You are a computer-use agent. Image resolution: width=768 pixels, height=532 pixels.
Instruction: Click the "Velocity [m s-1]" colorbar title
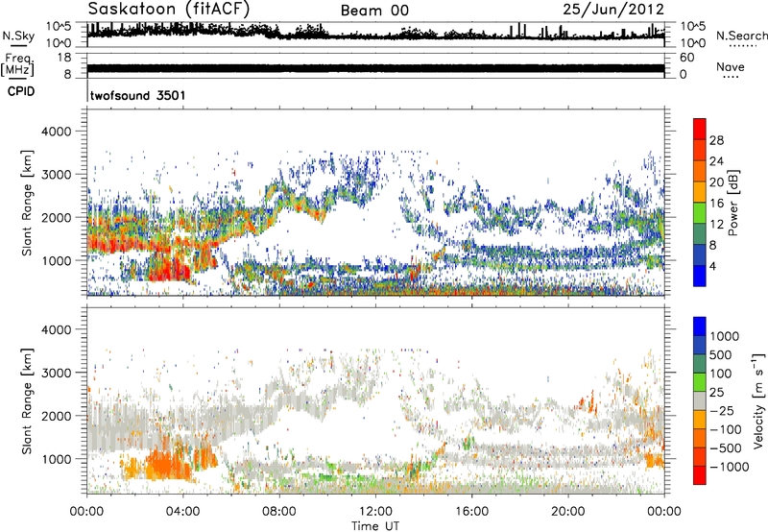(x=758, y=400)
